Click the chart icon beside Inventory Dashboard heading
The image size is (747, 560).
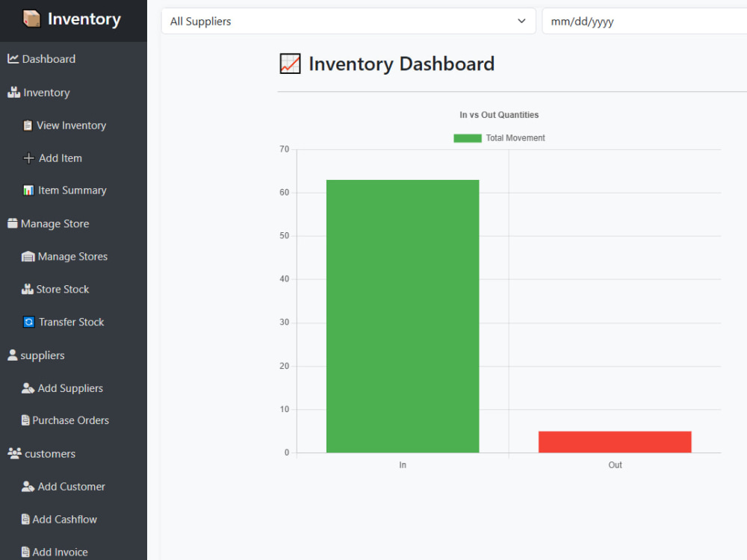coord(290,63)
